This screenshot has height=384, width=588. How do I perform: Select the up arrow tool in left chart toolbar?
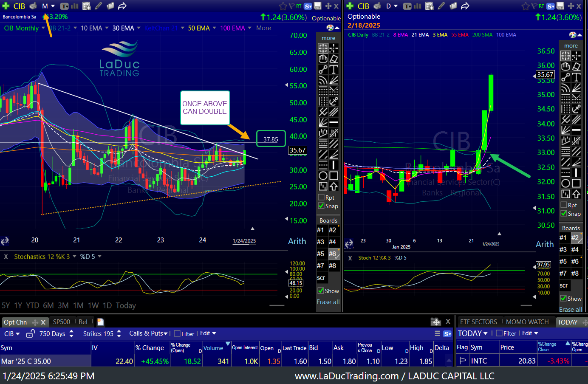(334, 186)
